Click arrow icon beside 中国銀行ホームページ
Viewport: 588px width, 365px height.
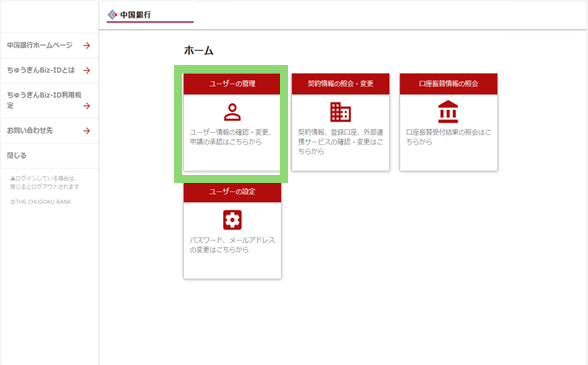click(87, 45)
